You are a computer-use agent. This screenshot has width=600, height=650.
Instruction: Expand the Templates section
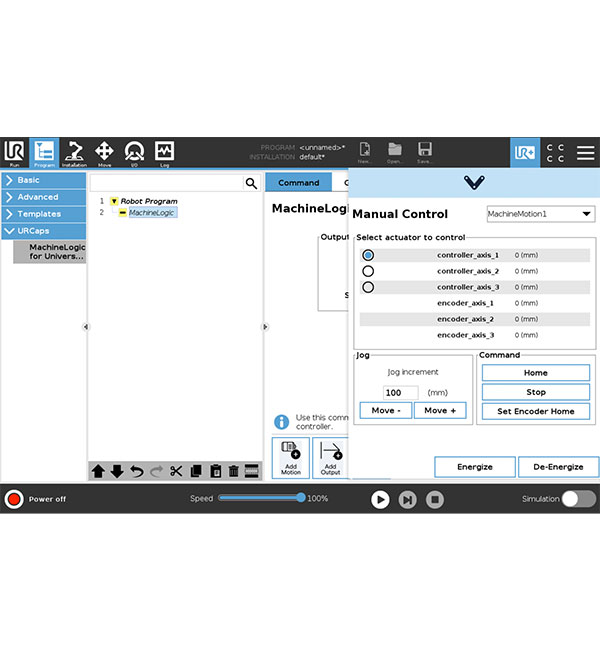point(44,214)
